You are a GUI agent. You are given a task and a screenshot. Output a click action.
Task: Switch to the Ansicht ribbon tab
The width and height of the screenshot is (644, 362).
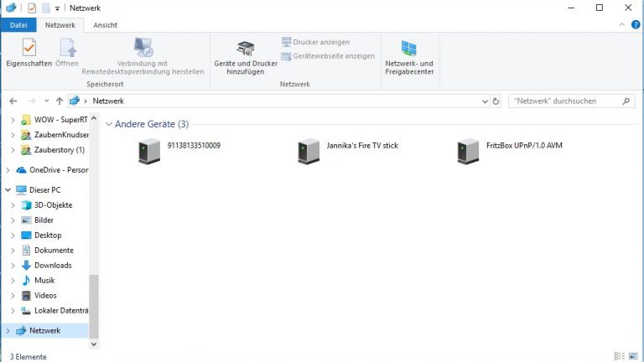point(105,25)
